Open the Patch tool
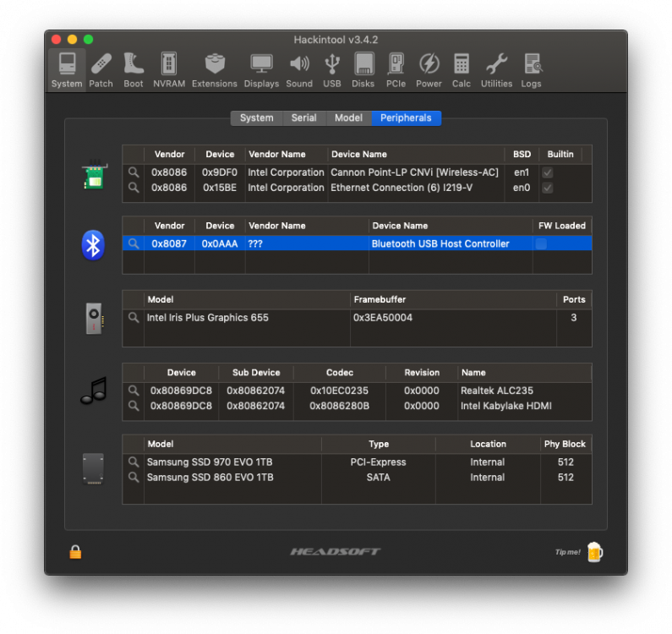The image size is (672, 634). point(101,70)
